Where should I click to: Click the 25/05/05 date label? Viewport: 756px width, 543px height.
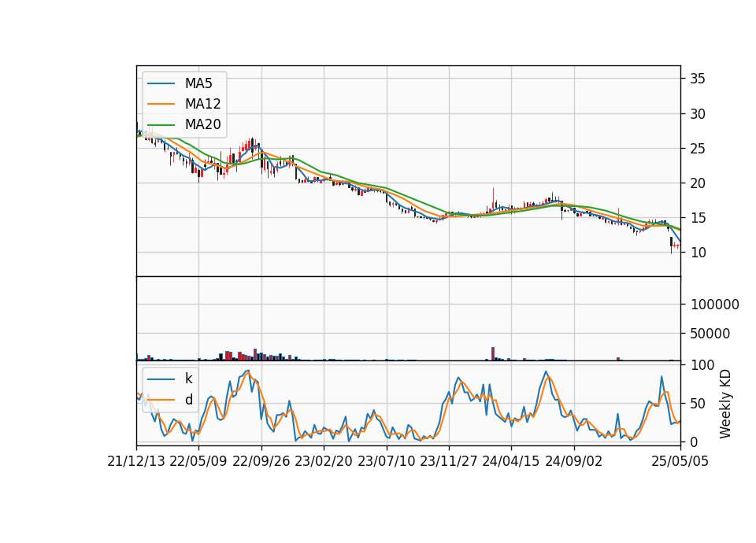[680, 461]
